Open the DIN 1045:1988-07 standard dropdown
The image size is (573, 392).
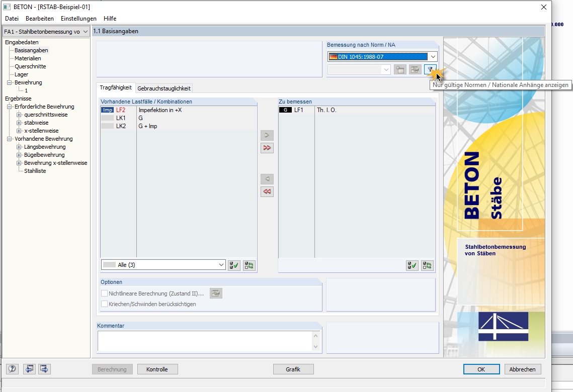coord(433,57)
